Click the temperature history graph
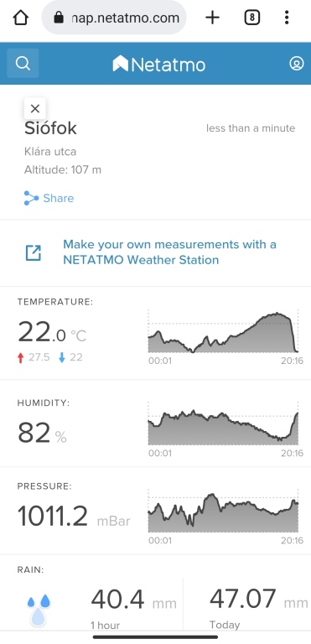 coord(223,332)
